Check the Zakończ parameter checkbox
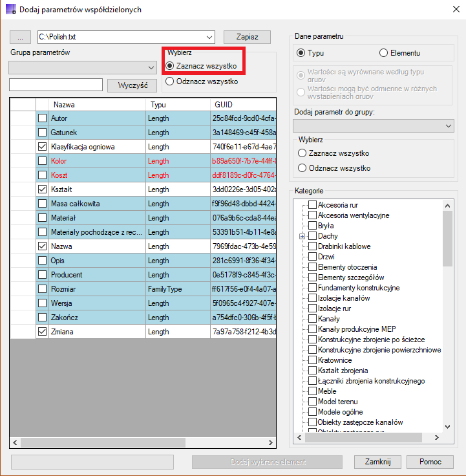 pos(42,318)
